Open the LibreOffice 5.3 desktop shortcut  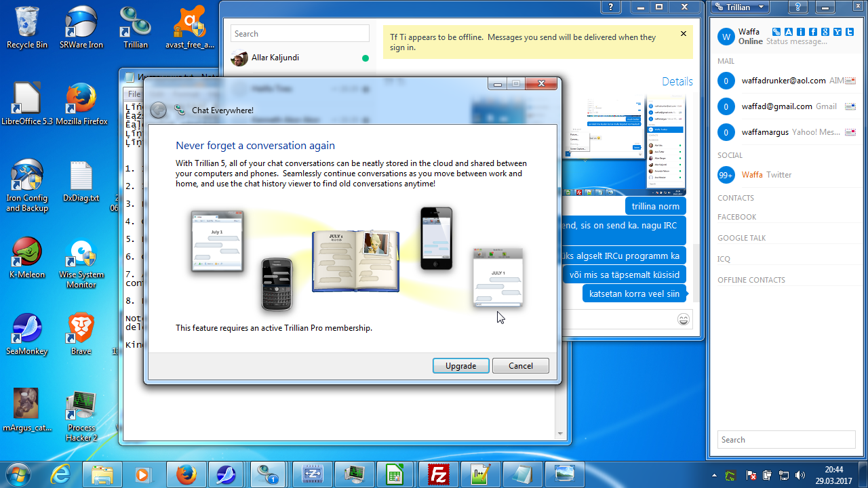pyautogui.click(x=27, y=104)
